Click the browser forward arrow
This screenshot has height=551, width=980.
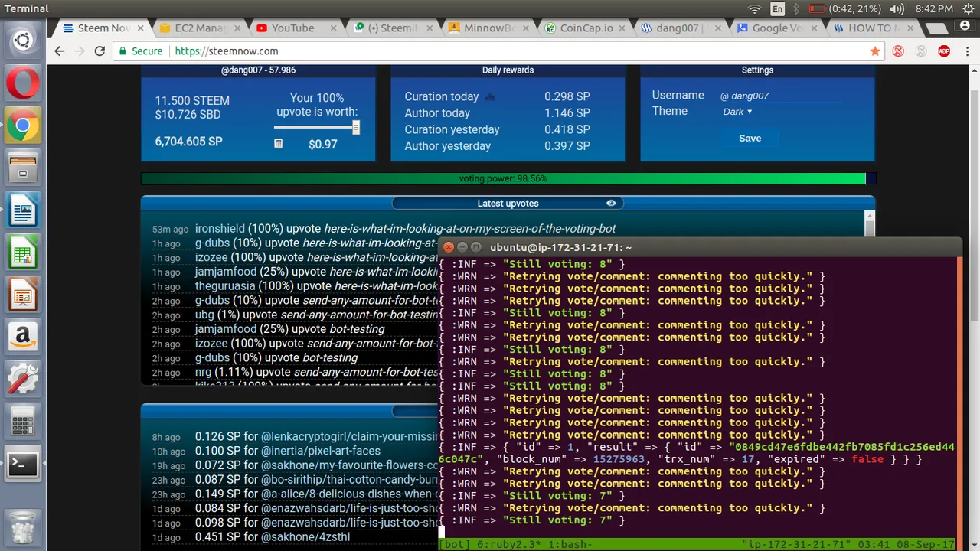[80, 51]
